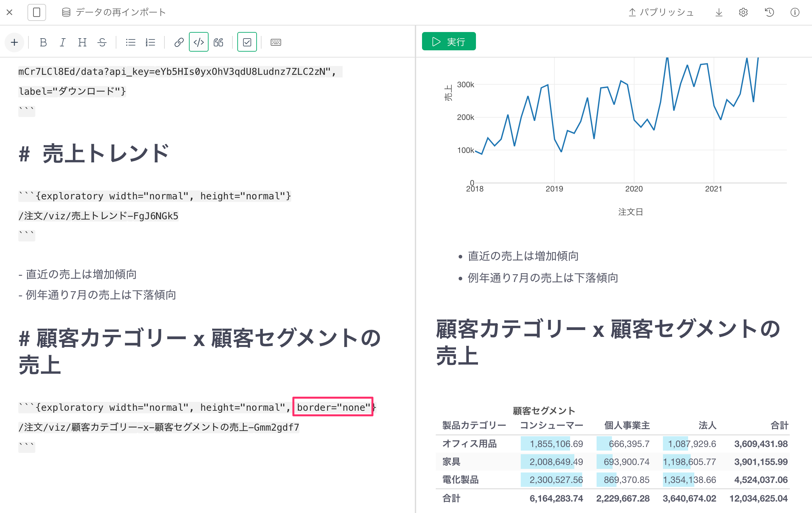Image resolution: width=812 pixels, height=513 pixels.
Task: Click the 顧客セグメント table header
Action: coord(544,411)
